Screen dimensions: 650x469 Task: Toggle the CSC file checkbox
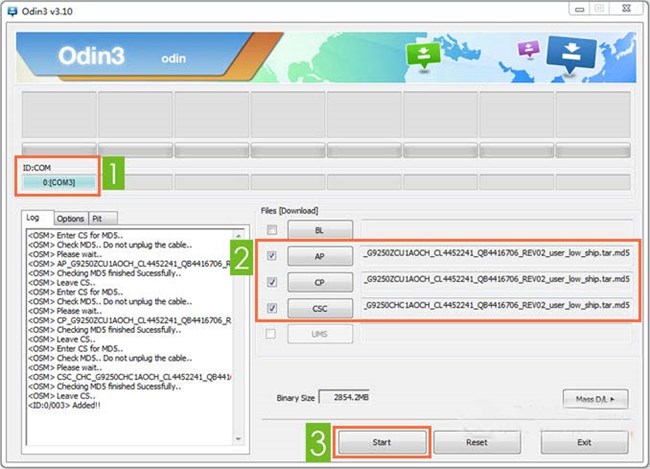click(x=273, y=307)
